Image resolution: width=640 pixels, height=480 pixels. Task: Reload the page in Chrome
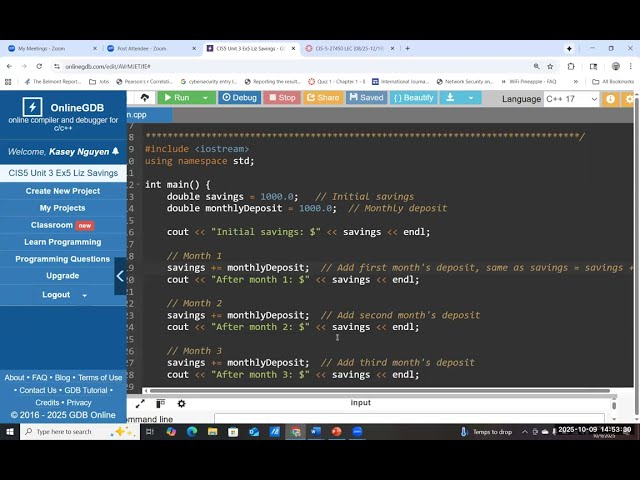point(39,66)
